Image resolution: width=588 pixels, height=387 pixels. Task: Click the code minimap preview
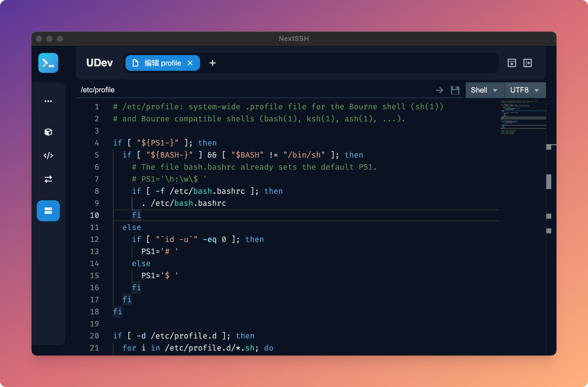tap(522, 117)
